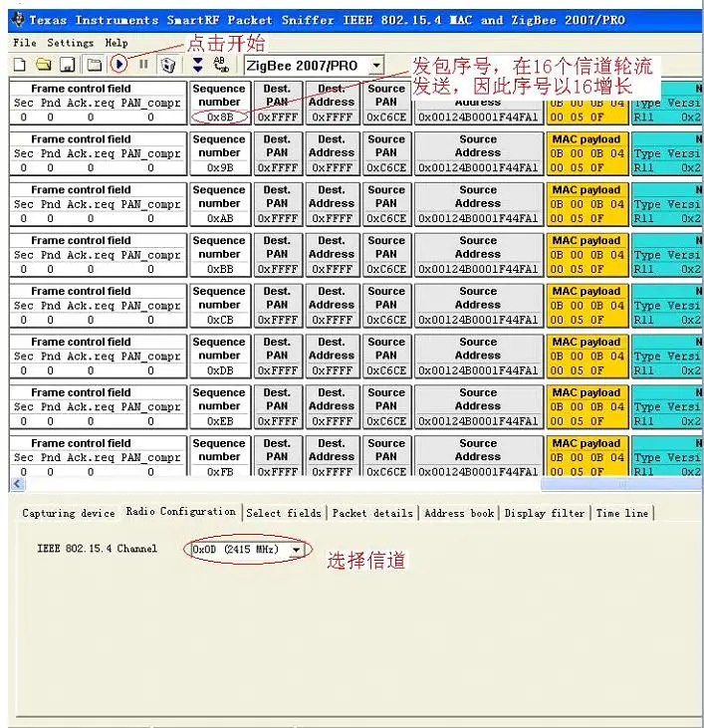Select sequence number 0xBB

(x=220, y=269)
